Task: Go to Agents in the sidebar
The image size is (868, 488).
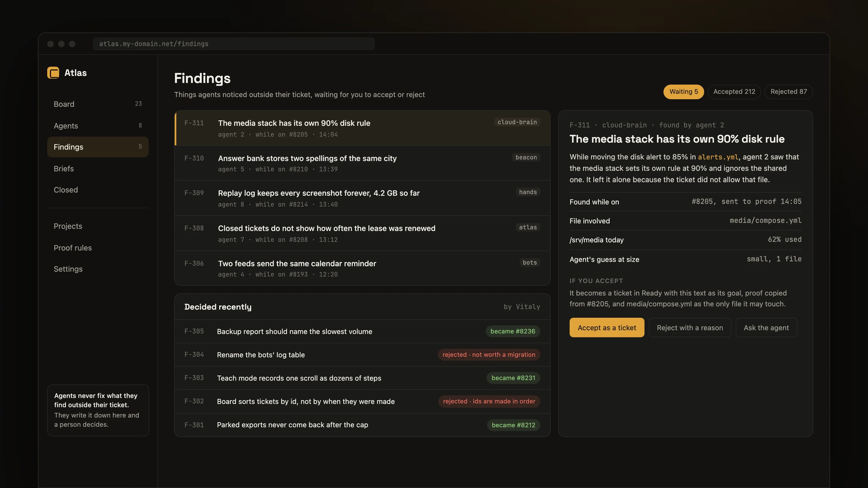Action: (98, 126)
